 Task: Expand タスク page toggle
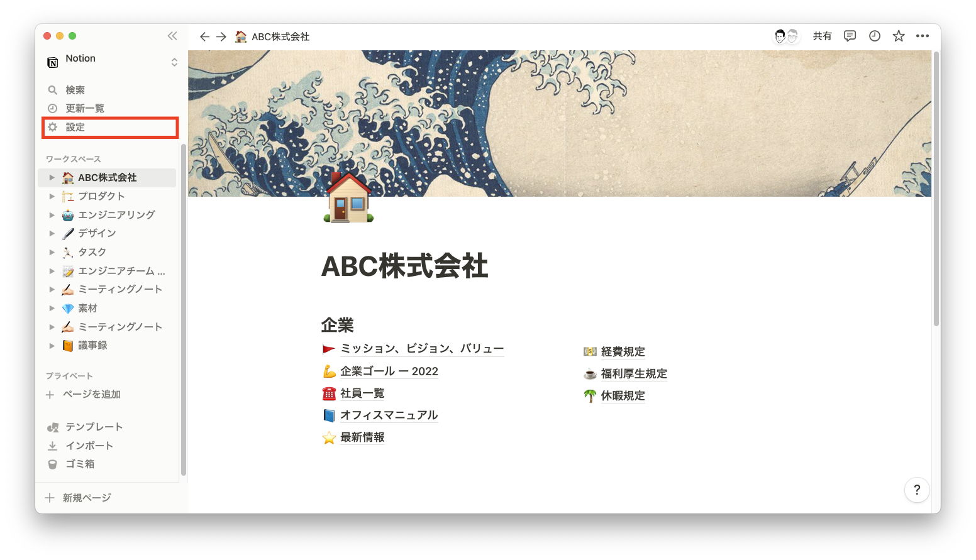(52, 252)
